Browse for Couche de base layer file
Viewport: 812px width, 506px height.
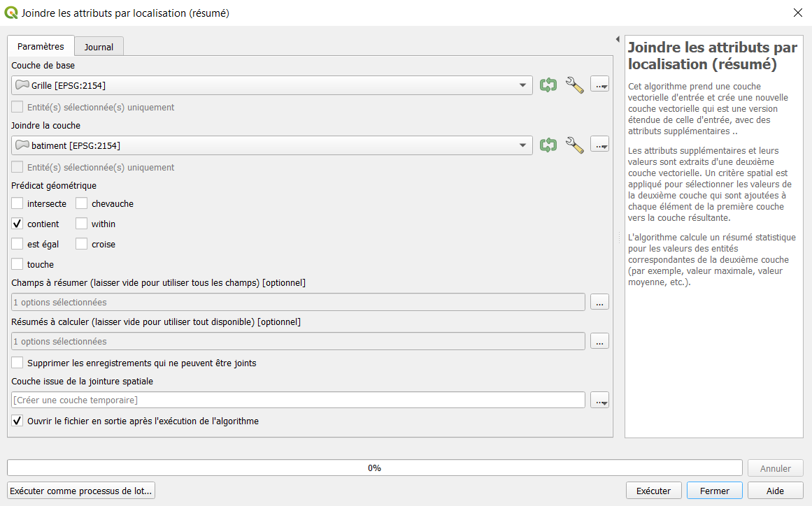click(599, 85)
